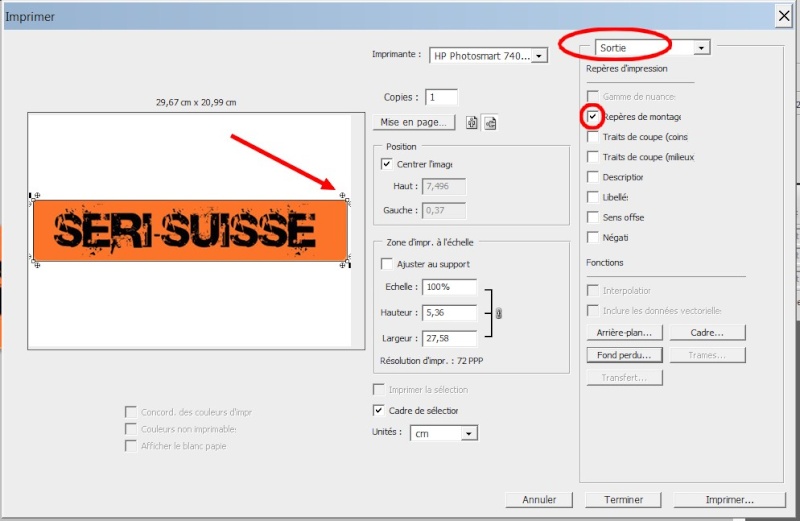Enable Traits de coupe (milieux) checkbox
Screen dimensions: 800x521
[x=592, y=157]
